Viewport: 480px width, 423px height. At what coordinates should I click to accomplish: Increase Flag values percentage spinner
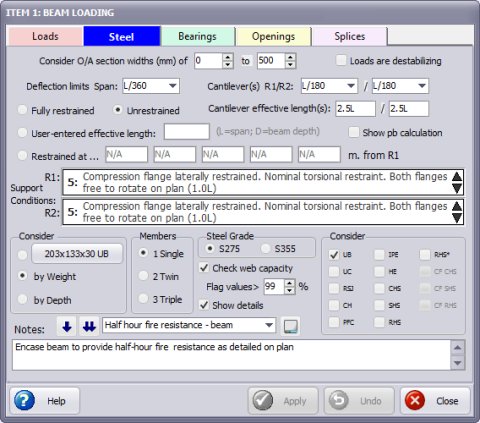coord(290,283)
